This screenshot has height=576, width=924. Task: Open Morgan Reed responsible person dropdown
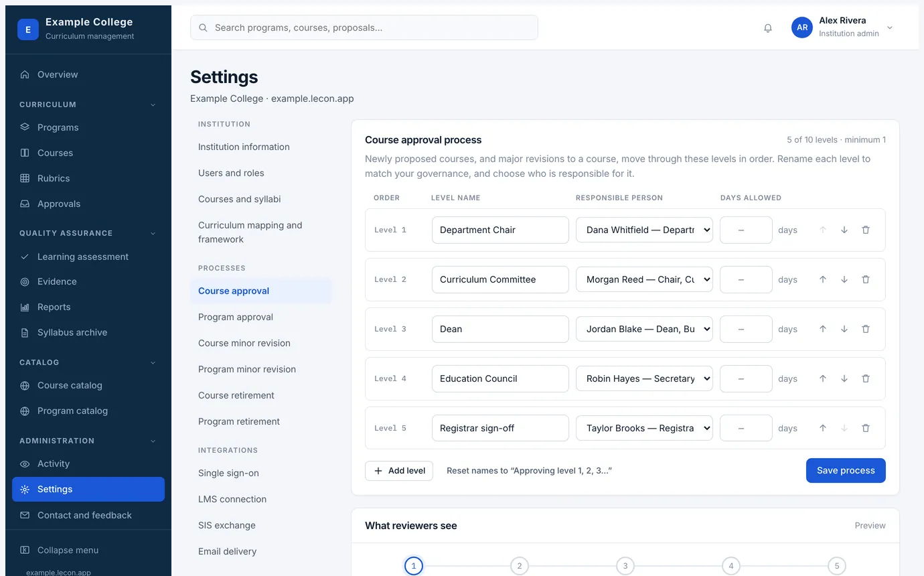coord(644,279)
